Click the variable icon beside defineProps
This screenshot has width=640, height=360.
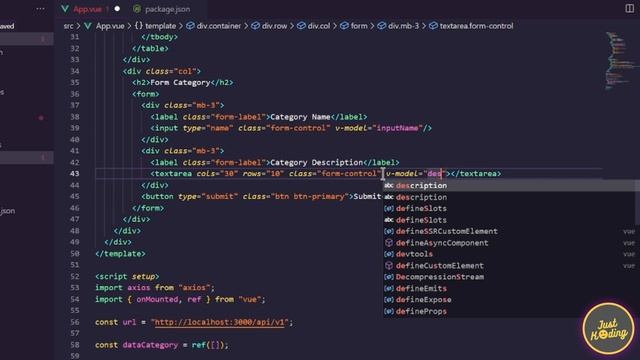click(389, 311)
